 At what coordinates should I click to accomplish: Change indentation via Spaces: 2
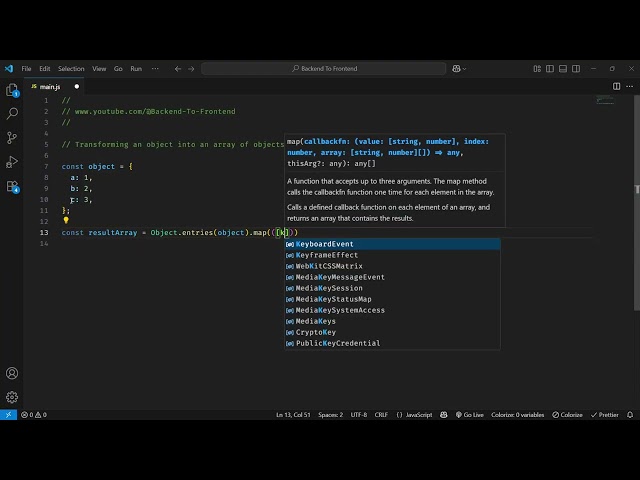[x=330, y=415]
